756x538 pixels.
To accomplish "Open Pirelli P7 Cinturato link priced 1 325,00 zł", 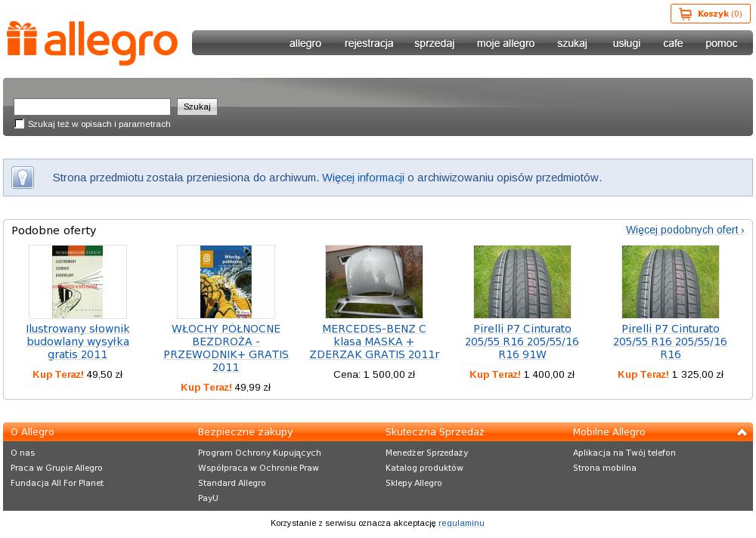I will [x=670, y=342].
